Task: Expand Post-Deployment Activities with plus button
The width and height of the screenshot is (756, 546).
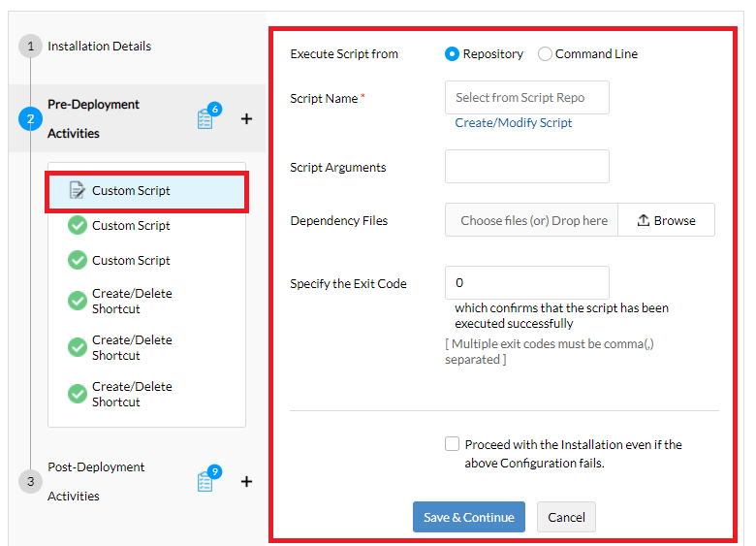Action: 246,481
